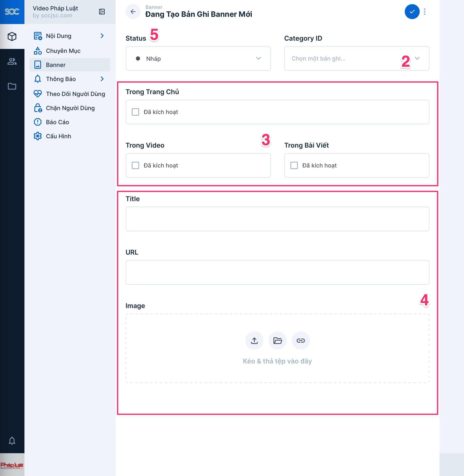This screenshot has height=476, width=464.
Task: Open the three-dot more options menu
Action: point(424,12)
